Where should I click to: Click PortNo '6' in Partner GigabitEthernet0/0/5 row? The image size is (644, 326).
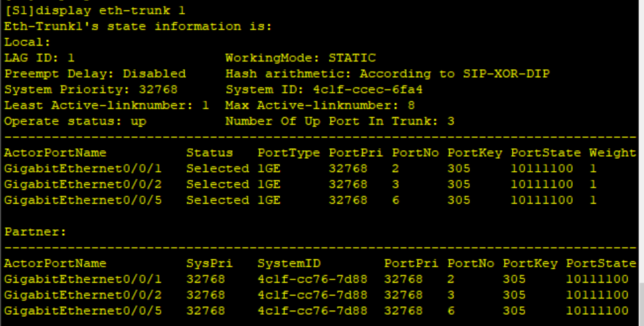pos(451,311)
